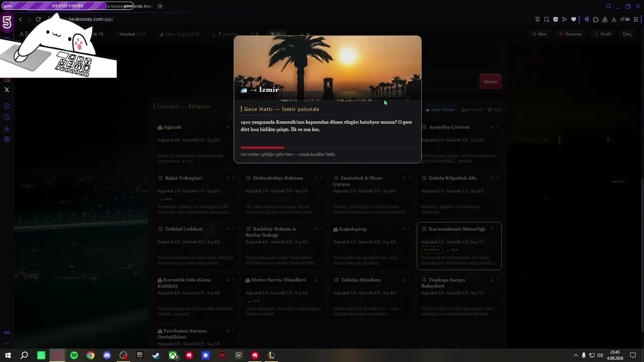Viewport: 644px width, 362px height.
Task: Open the Klan page button
Action: (x=539, y=34)
